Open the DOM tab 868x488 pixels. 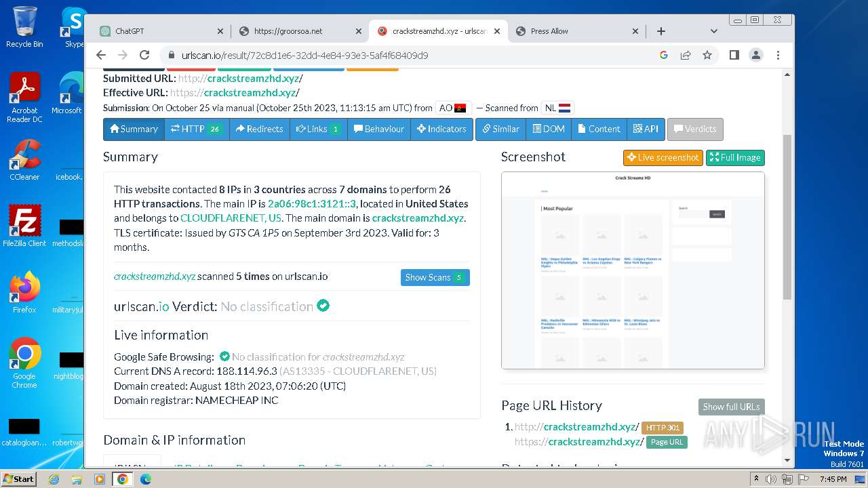click(x=549, y=129)
